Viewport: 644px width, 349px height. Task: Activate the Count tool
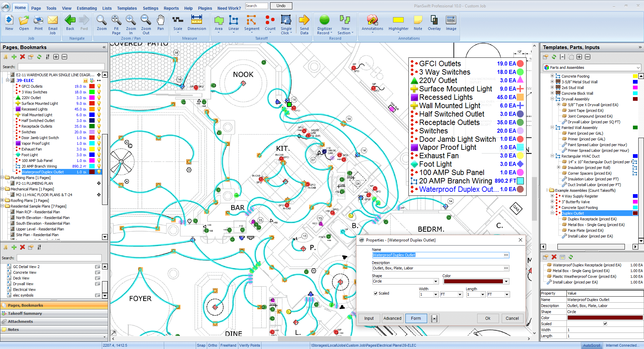[270, 24]
